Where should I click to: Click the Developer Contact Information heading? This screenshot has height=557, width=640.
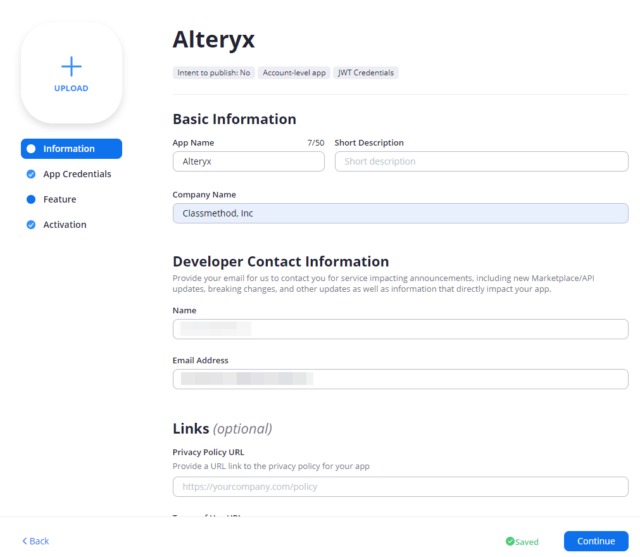(x=281, y=262)
